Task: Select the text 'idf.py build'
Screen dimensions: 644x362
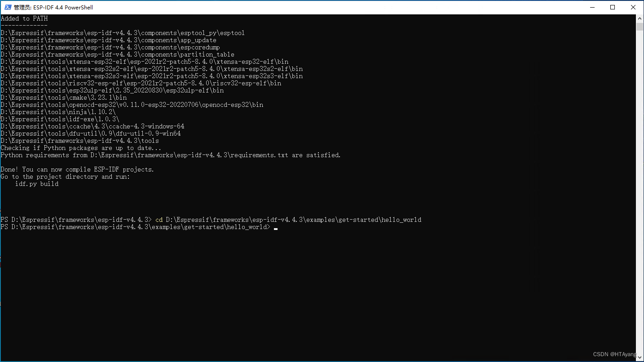Action: pos(37,183)
